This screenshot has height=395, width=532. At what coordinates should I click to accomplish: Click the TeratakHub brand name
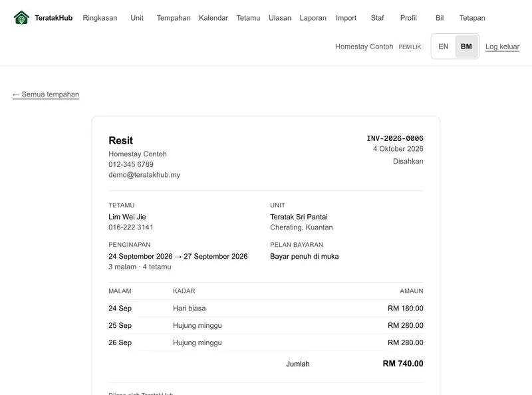(x=54, y=18)
